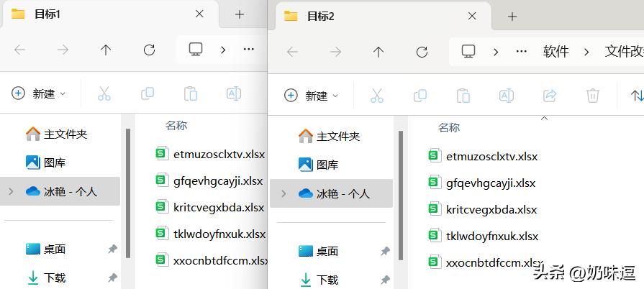Click Back arrow in 目标2 window
Viewport: 644px width, 289px height.
click(292, 52)
